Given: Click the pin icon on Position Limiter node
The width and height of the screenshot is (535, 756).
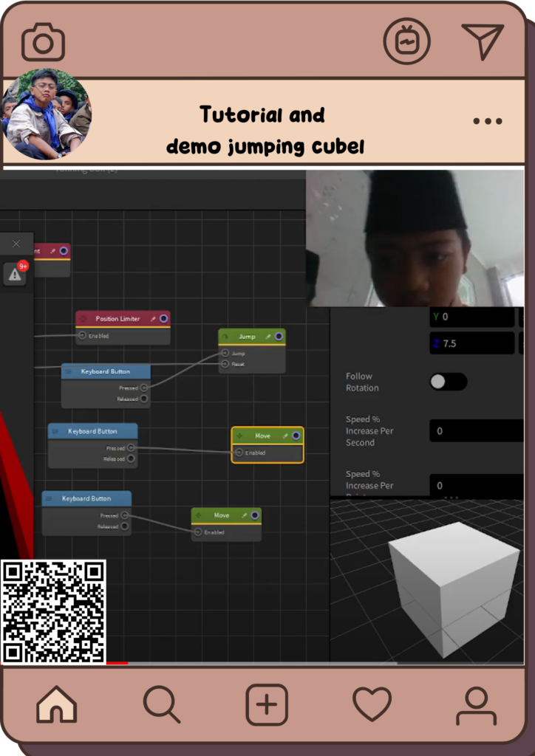Looking at the screenshot, I should click(x=152, y=319).
